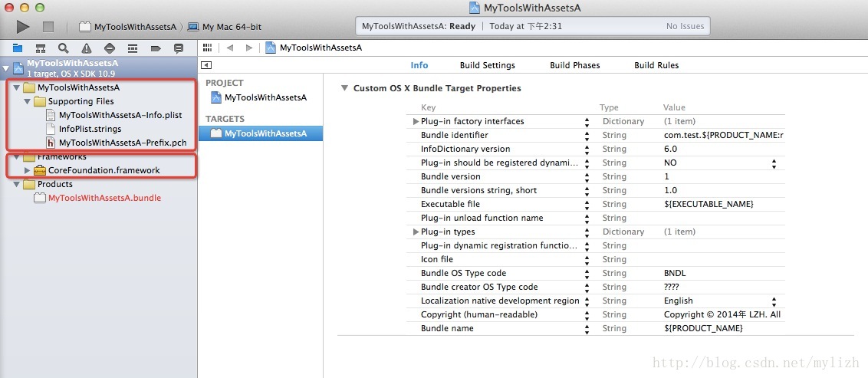Screen dimensions: 868x378
Task: Select the Supporting Files folder
Action: point(74,101)
